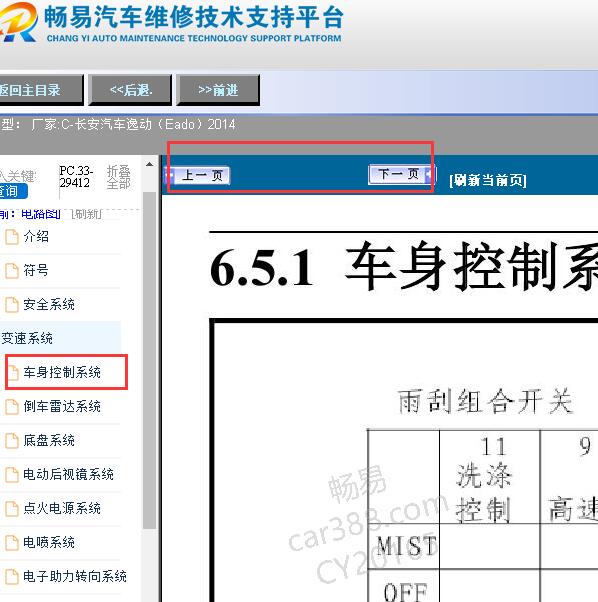
Task: Click document icon beside 介绍
Action: (12, 237)
